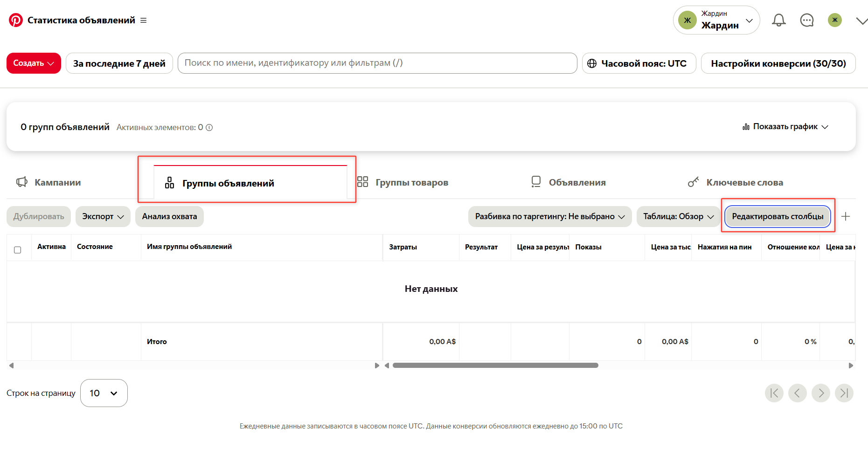Expand the Таблица: Обзор dropdown

point(678,216)
